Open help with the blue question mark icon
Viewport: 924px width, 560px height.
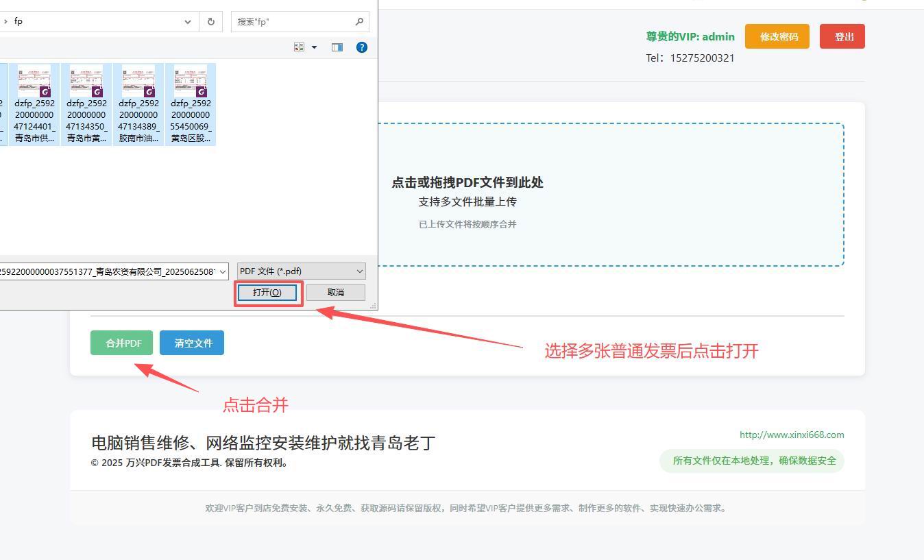tap(362, 47)
